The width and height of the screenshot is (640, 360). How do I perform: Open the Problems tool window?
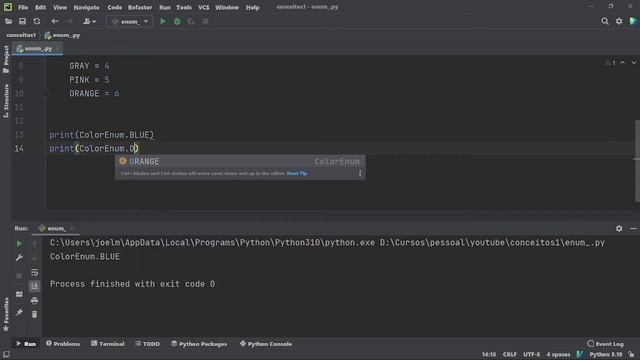(x=63, y=344)
